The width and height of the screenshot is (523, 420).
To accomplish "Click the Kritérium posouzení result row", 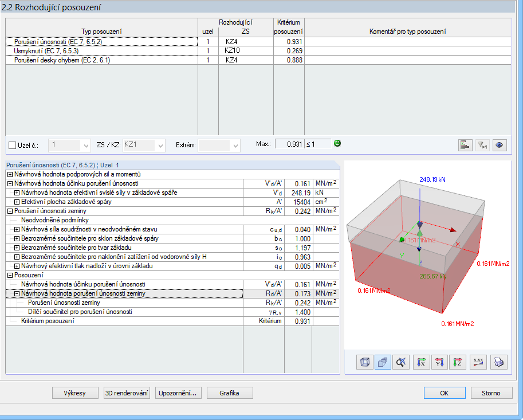I will coord(172,321).
